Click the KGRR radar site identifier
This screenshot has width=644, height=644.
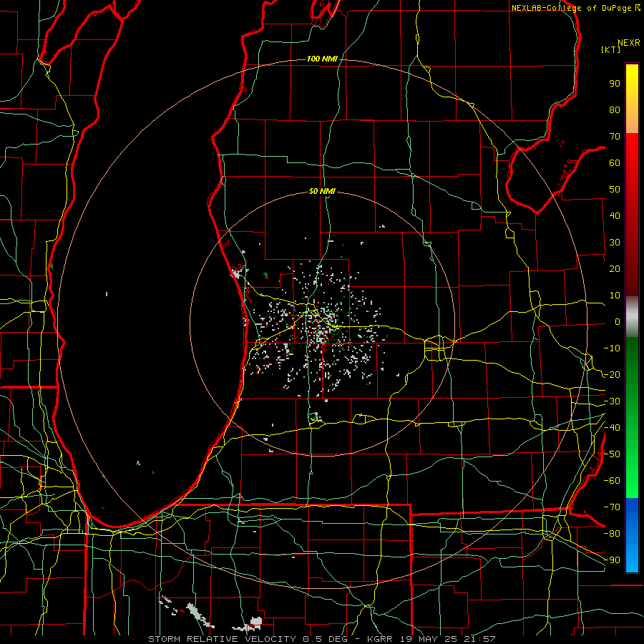379,639
